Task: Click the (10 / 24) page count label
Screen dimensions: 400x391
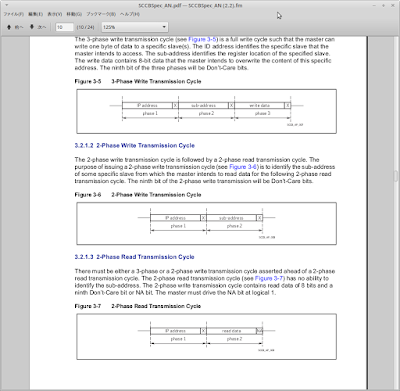Action: click(85, 27)
